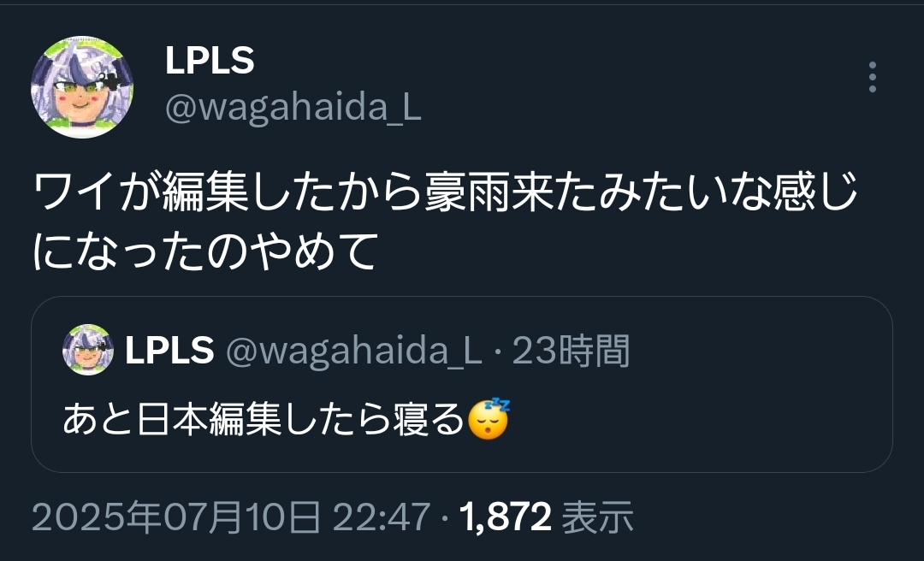The height and width of the screenshot is (561, 924).
Task: Tap the tweet line starting with ワイが編集したから
Action: click(445, 192)
